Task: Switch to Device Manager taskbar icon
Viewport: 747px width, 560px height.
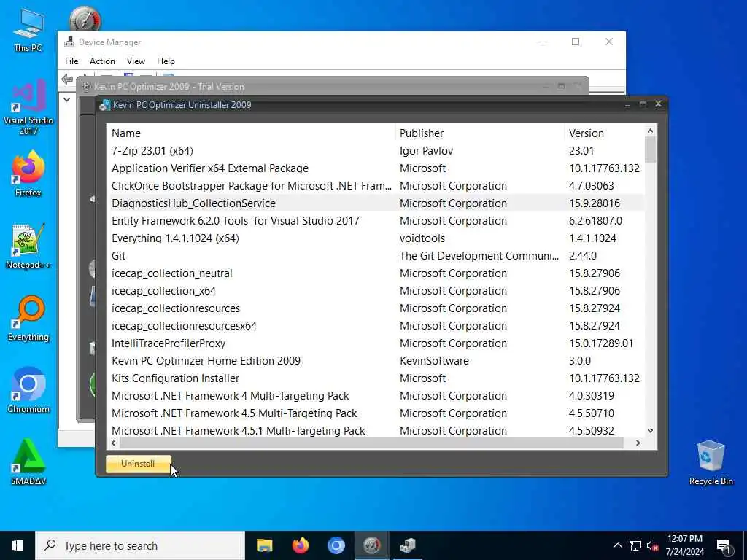Action: point(407,545)
